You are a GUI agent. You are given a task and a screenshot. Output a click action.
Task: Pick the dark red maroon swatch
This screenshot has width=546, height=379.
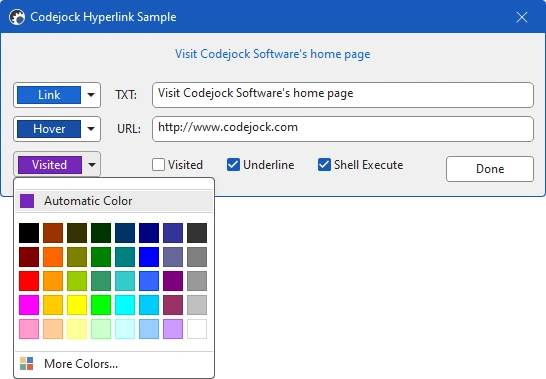(29, 257)
